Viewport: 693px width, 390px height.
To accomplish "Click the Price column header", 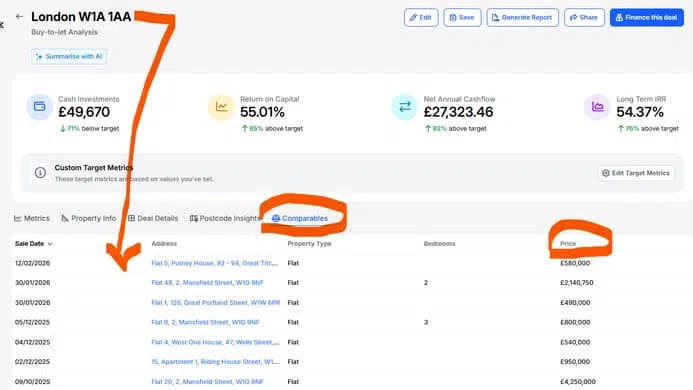I will click(x=568, y=244).
